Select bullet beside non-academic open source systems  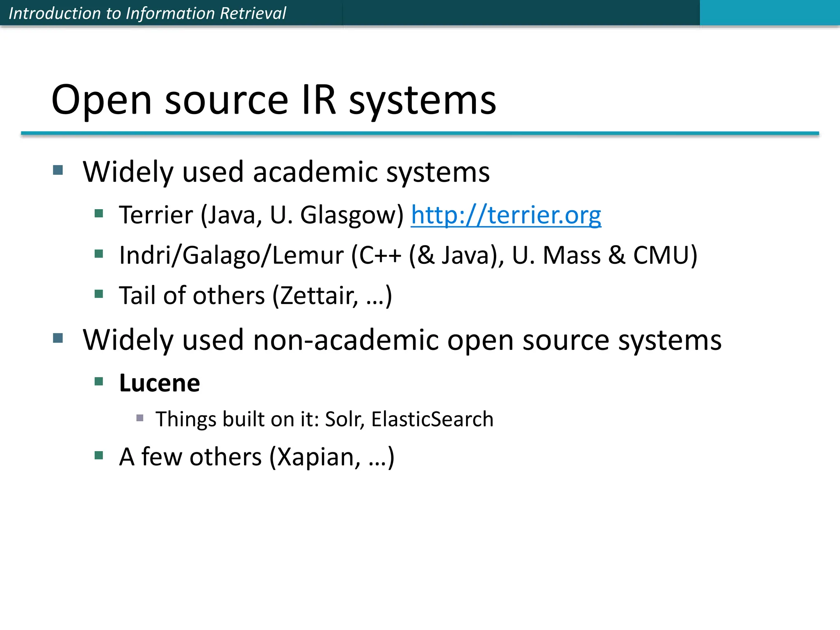(58, 338)
